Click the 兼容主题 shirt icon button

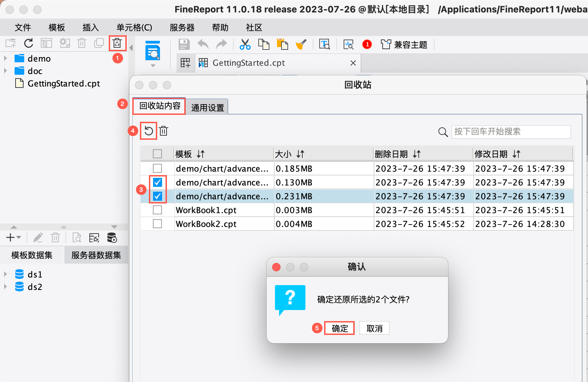[x=404, y=45]
